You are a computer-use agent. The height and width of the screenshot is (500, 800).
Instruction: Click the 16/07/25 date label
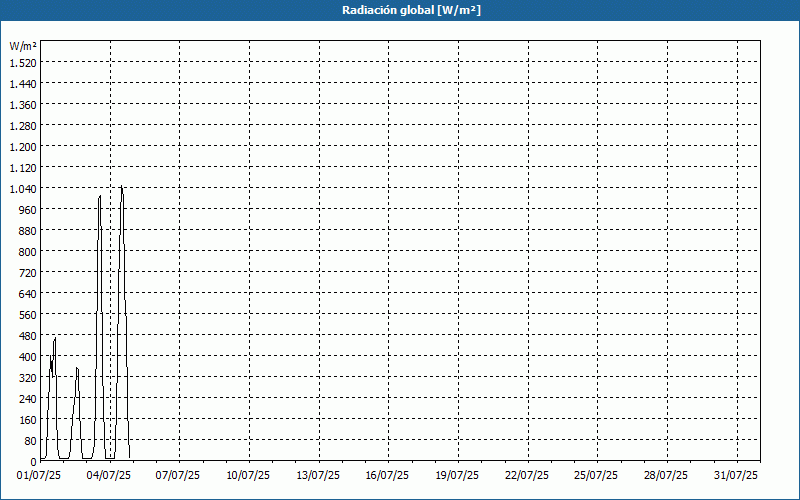387,476
